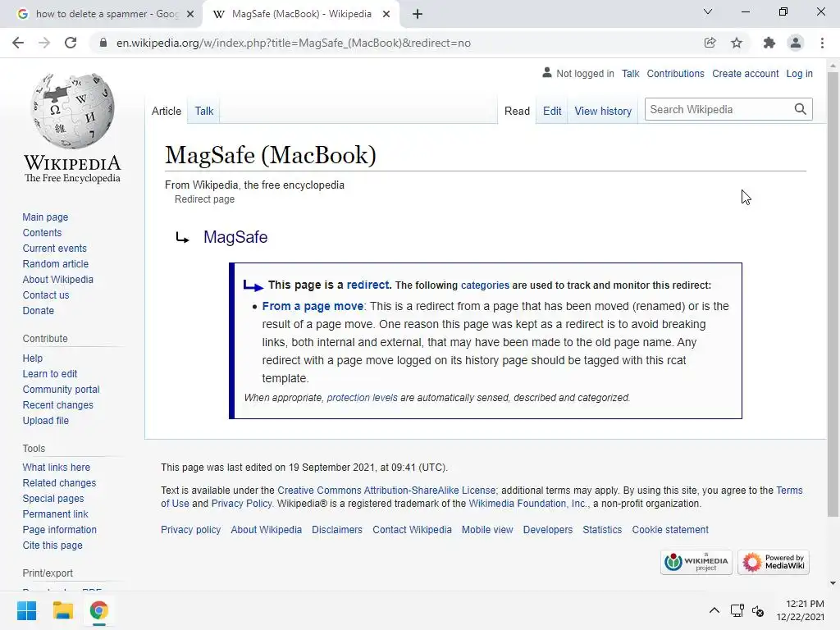Open the user Talk link at top
The image size is (840, 630).
click(x=631, y=73)
